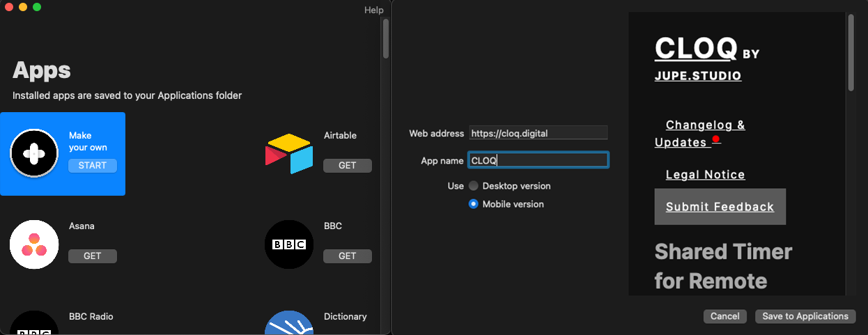The width and height of the screenshot is (868, 335).
Task: Click the BBC app icon
Action: click(x=289, y=244)
